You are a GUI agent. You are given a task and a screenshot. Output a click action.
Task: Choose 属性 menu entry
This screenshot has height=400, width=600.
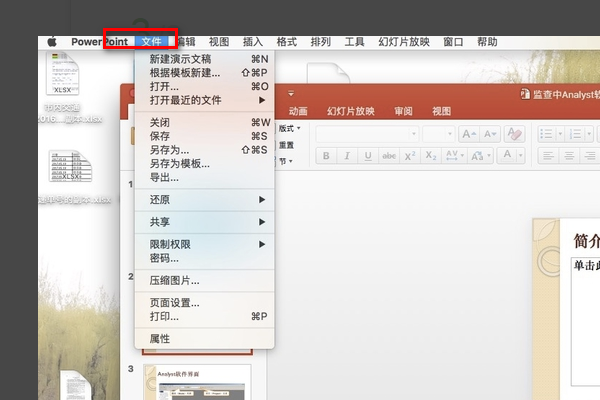205,339
